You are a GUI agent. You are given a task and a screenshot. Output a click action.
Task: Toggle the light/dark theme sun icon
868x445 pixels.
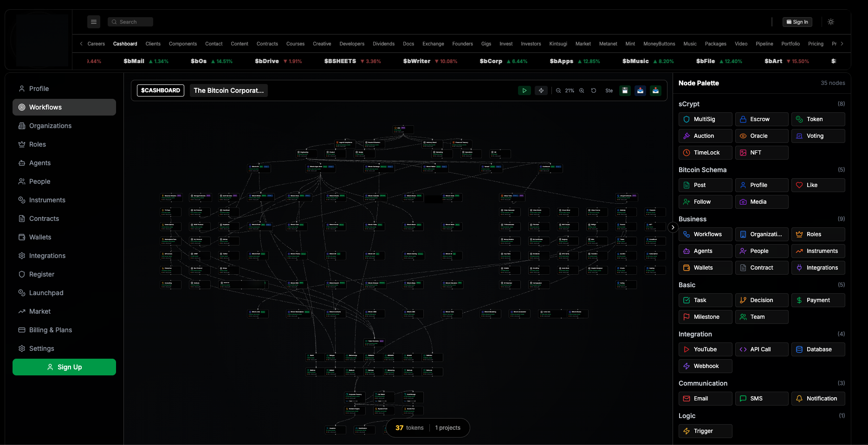point(831,22)
